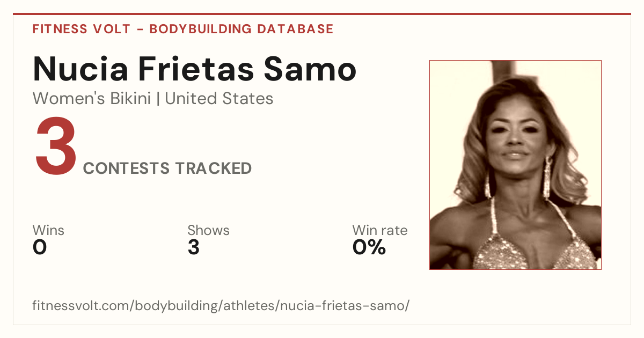Screen dimensions: 644x338
Task: Click the Fitness Volt Bodybuilding Database header
Action: 183,29
